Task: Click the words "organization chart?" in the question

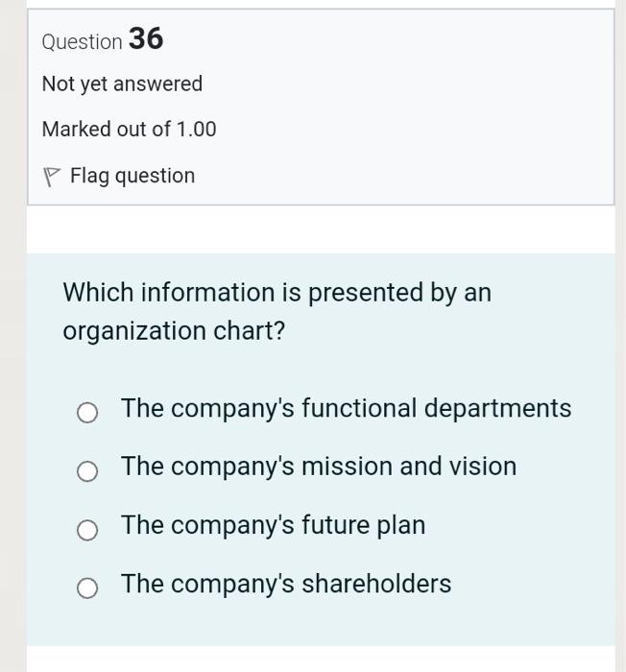Action: [x=174, y=331]
